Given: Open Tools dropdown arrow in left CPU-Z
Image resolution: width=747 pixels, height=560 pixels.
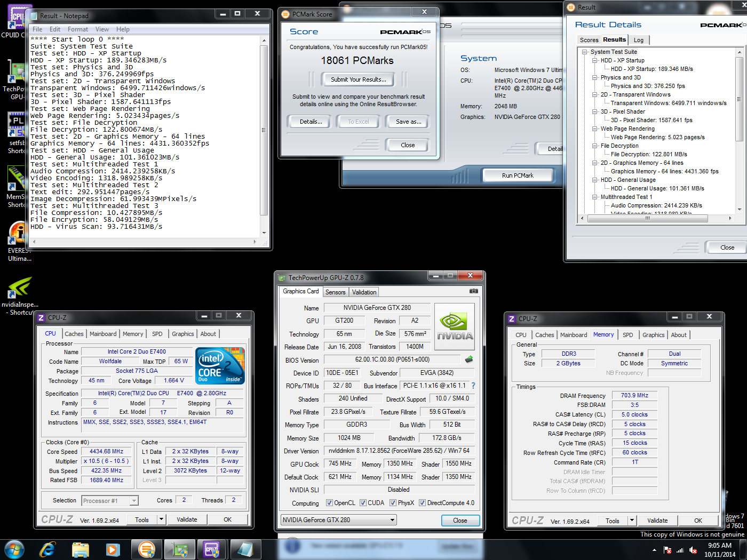Looking at the screenshot, I should 161,519.
